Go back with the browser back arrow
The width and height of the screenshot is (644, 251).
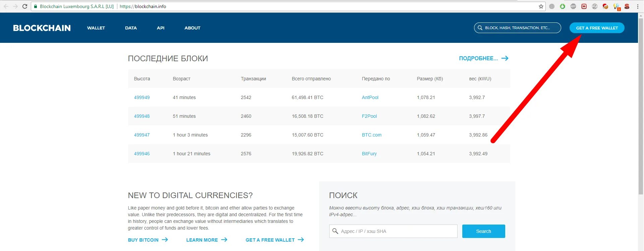click(x=6, y=6)
